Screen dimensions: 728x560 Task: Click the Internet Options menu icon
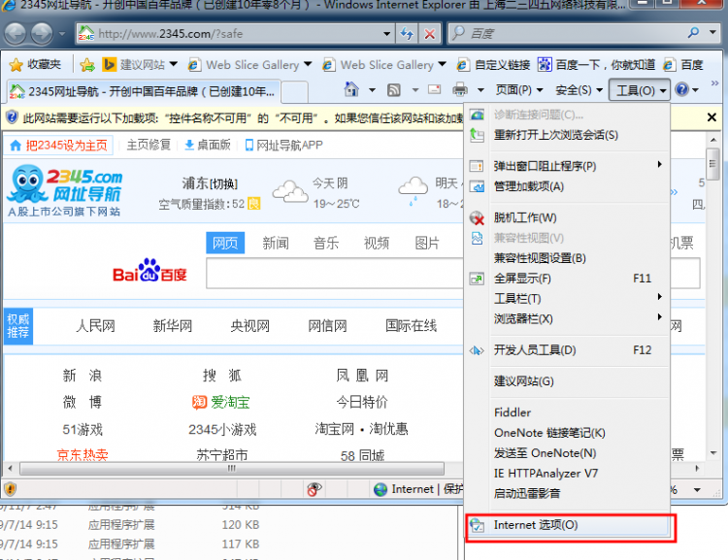coord(477,525)
